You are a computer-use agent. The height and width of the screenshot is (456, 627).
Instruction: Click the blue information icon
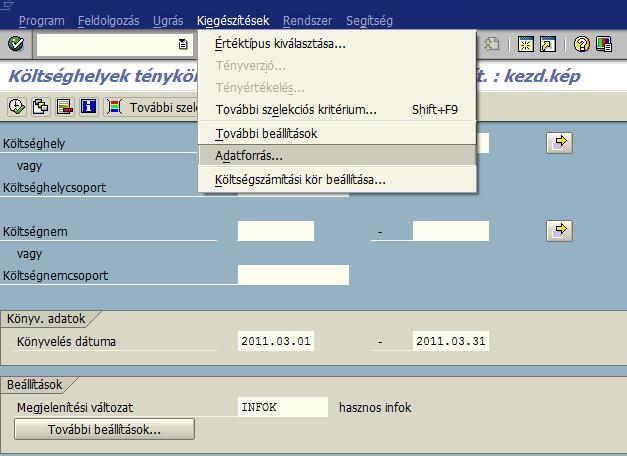(x=88, y=107)
